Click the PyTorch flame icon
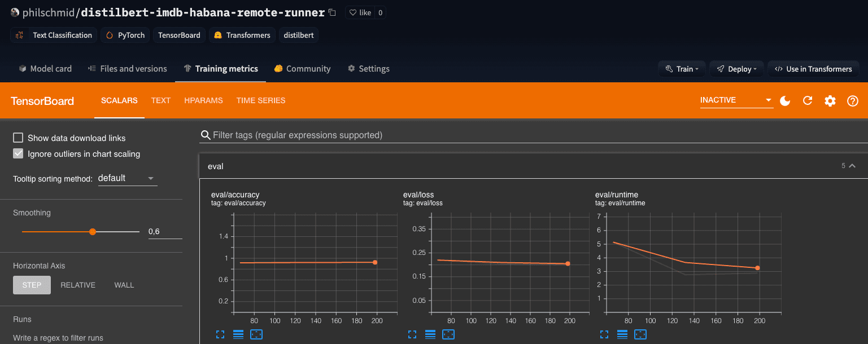The height and width of the screenshot is (344, 868). click(x=110, y=35)
